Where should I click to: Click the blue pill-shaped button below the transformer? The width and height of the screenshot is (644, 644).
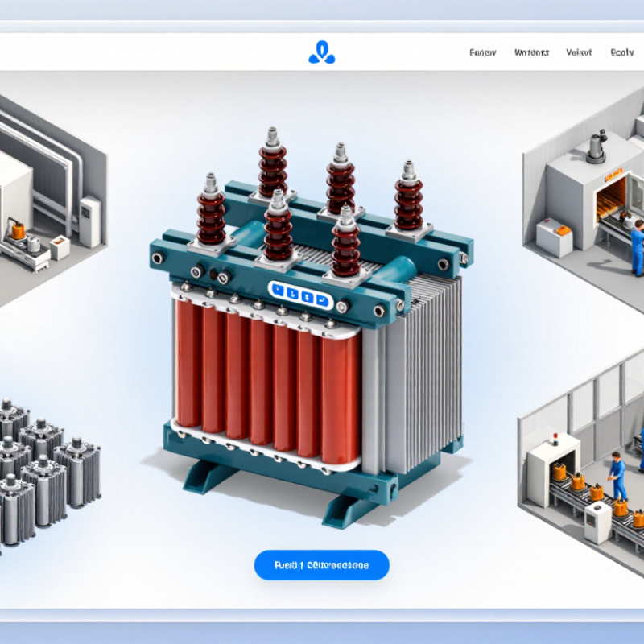[321, 565]
